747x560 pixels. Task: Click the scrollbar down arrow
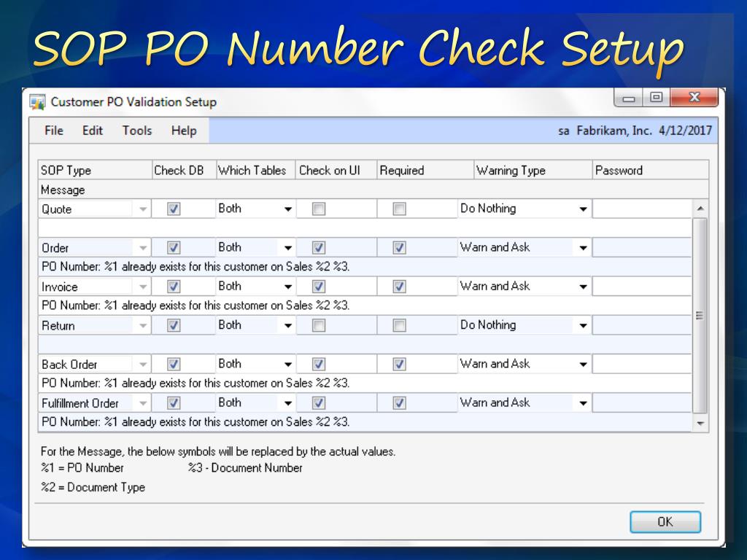click(x=700, y=423)
